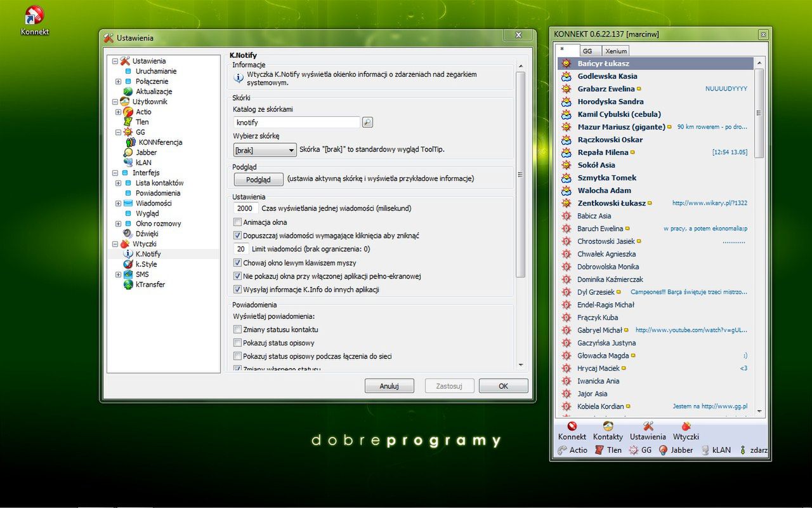Expand the Połączenie tree node
The width and height of the screenshot is (812, 508).
118,81
